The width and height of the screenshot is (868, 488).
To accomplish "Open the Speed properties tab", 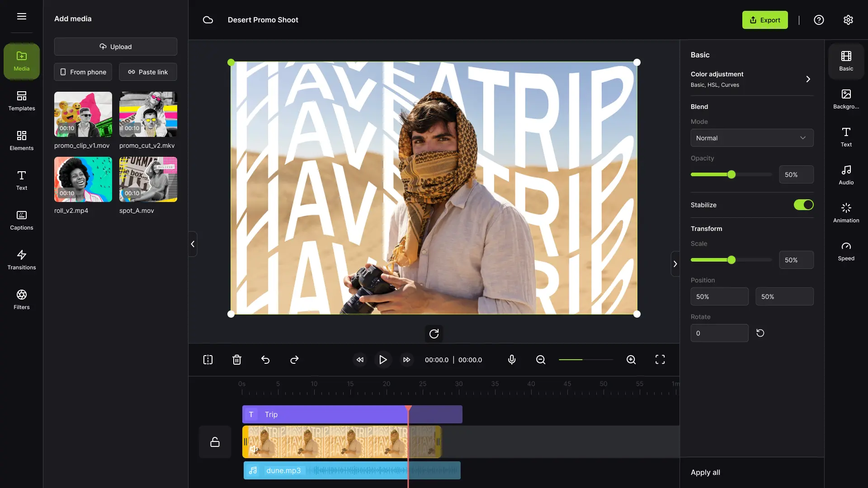I will coord(846,251).
